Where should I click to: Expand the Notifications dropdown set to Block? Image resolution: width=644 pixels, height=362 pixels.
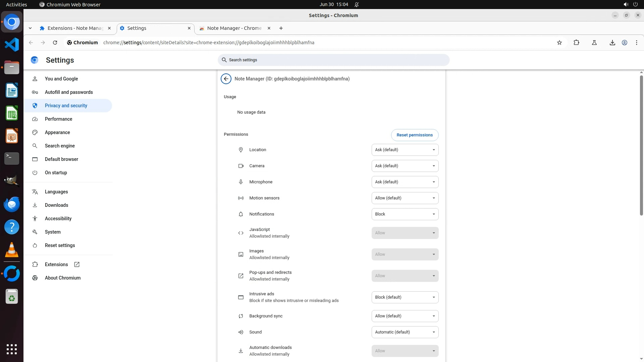(x=405, y=214)
